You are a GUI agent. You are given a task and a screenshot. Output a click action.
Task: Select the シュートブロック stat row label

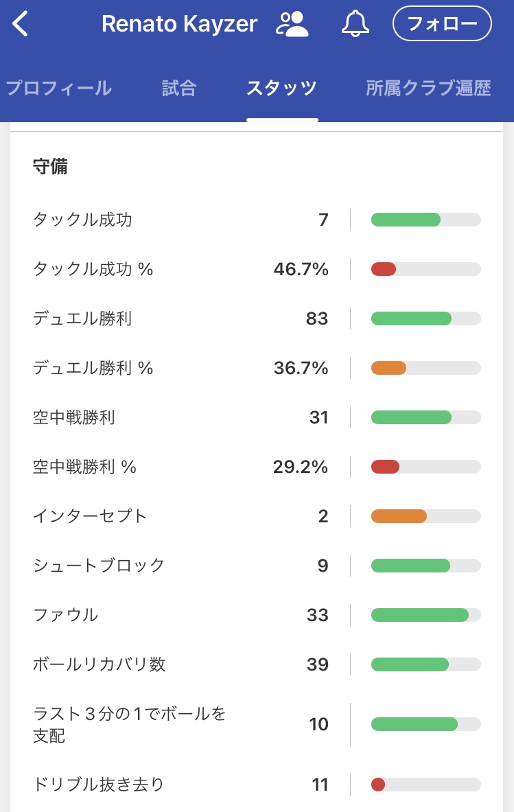(x=99, y=566)
